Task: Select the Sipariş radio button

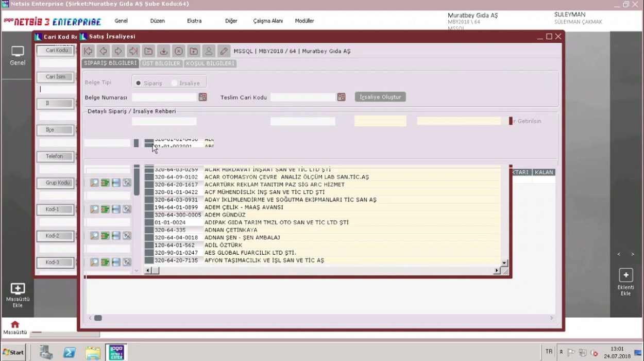Action: point(139,83)
